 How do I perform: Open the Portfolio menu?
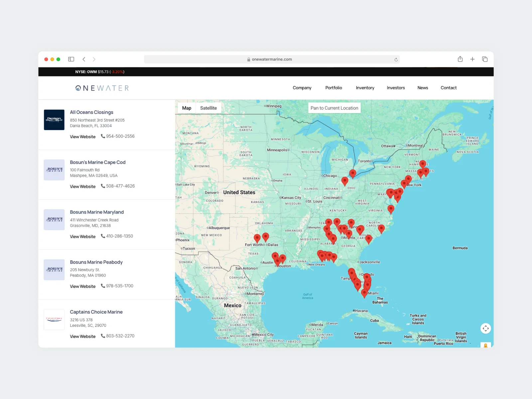tap(333, 88)
